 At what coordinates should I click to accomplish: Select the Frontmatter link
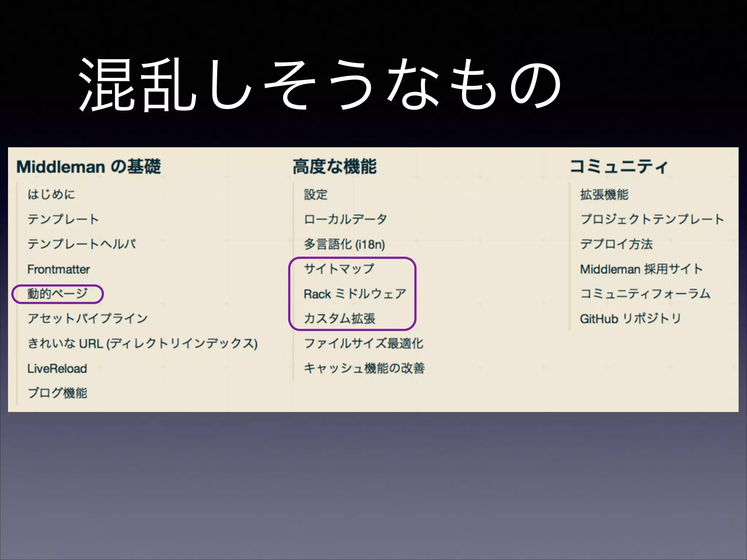(59, 269)
